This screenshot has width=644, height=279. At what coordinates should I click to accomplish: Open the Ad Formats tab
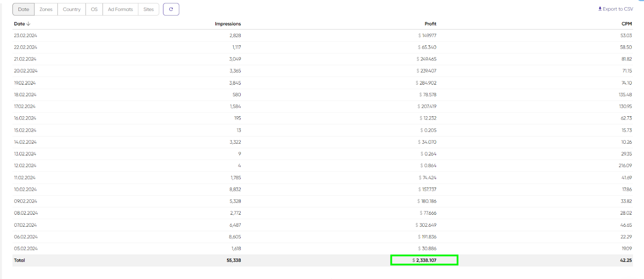click(120, 9)
